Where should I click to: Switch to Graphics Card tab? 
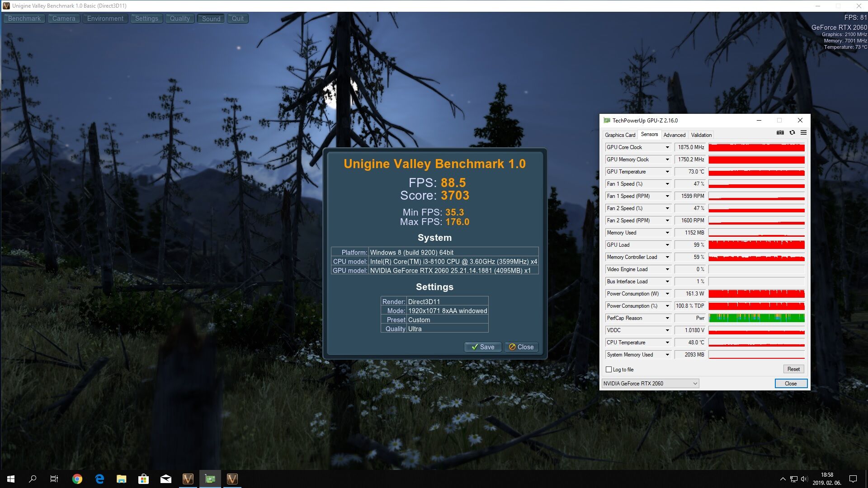[620, 135]
